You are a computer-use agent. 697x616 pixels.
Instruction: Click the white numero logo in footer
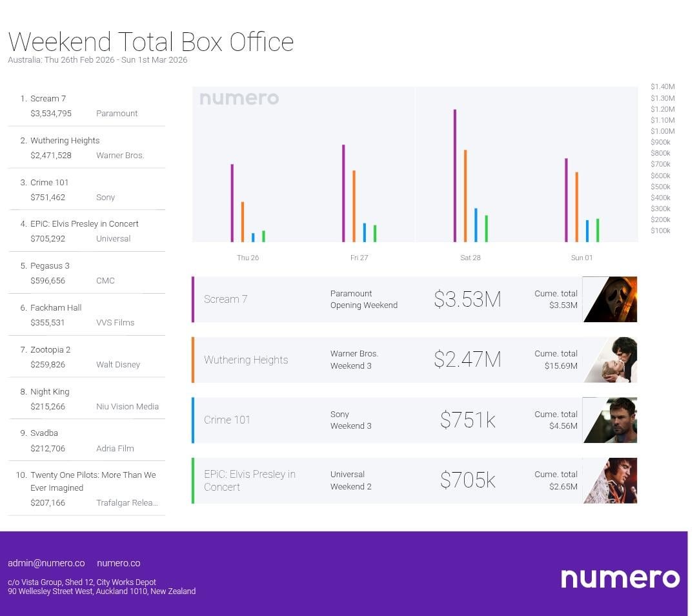coord(620,578)
